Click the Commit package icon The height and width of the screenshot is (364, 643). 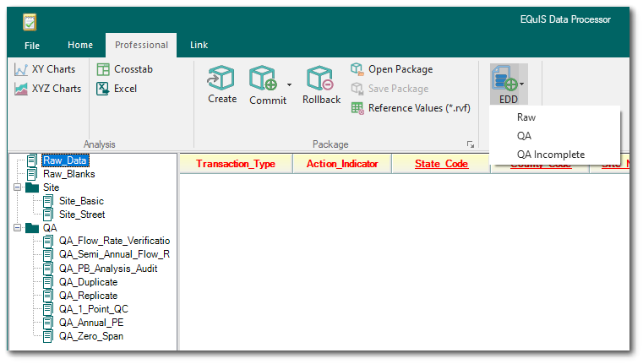[x=263, y=79]
